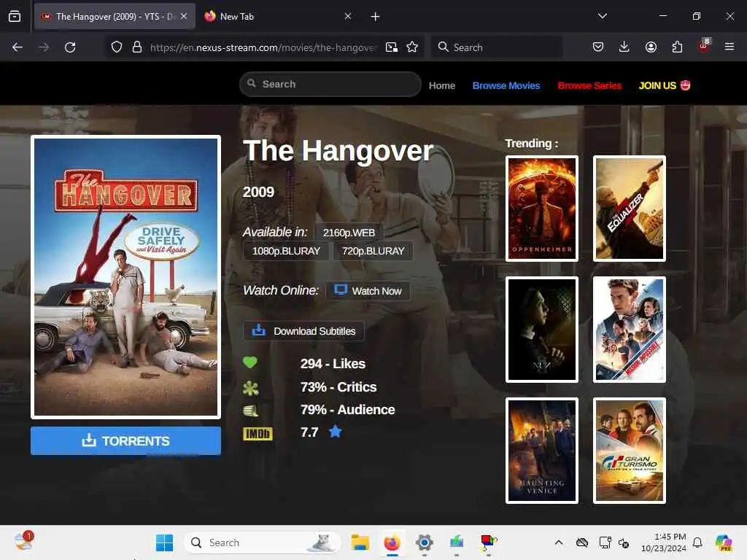Image resolution: width=747 pixels, height=560 pixels.
Task: Open the Windows Start menu
Action: (x=164, y=542)
